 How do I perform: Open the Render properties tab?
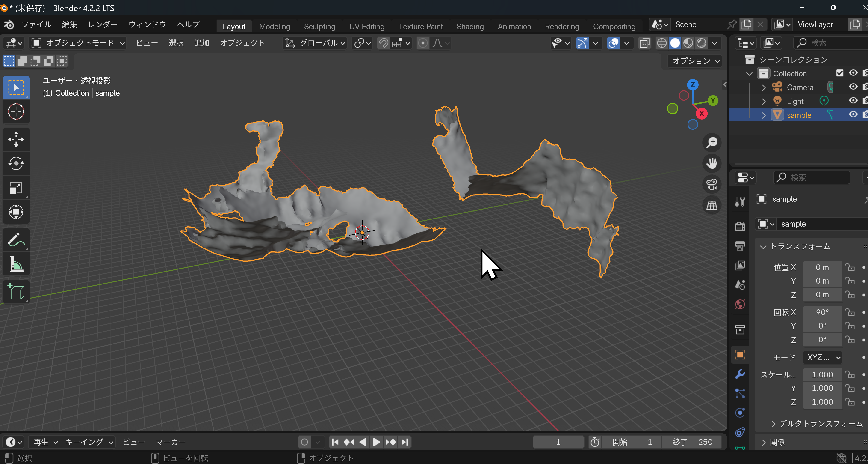coord(740,226)
